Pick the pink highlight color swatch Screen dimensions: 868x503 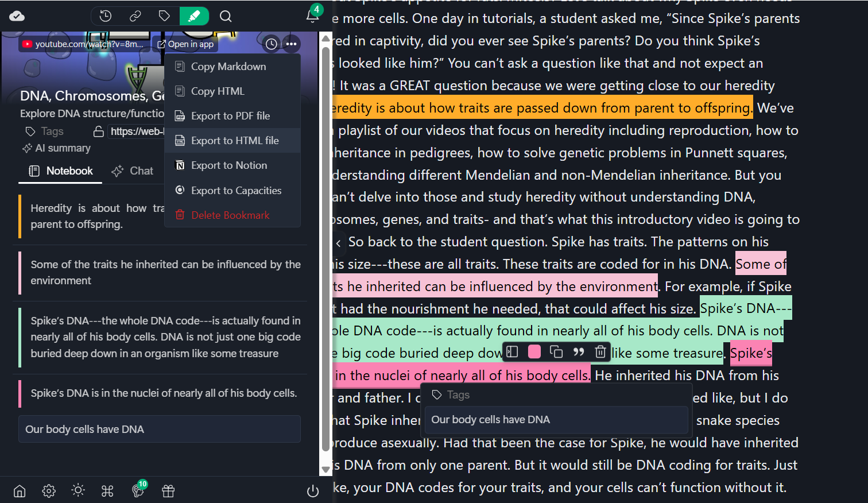point(534,351)
